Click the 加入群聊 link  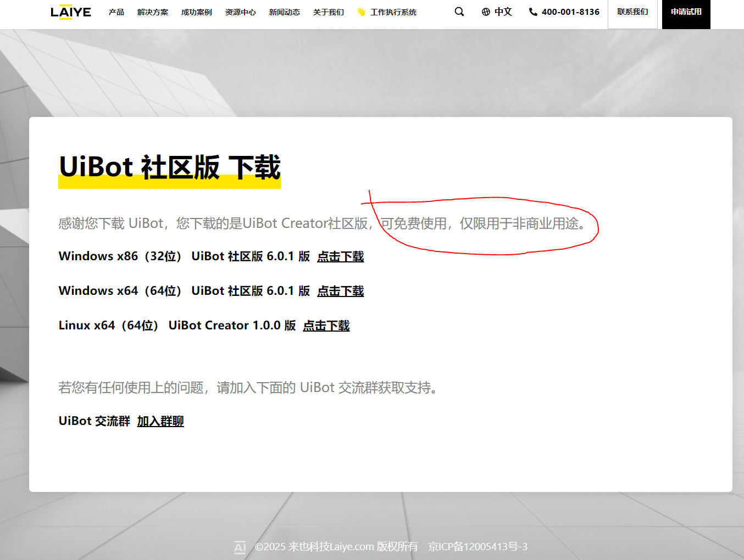[x=160, y=421]
